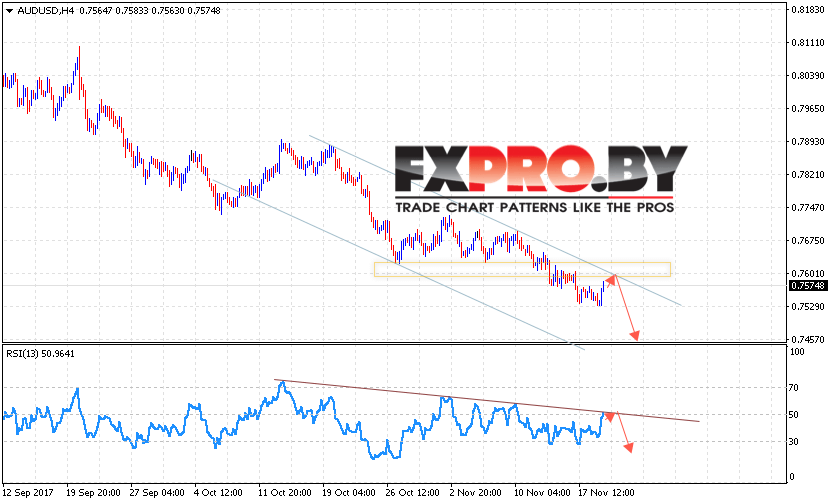Select RSI scale value 50

[x=793, y=415]
